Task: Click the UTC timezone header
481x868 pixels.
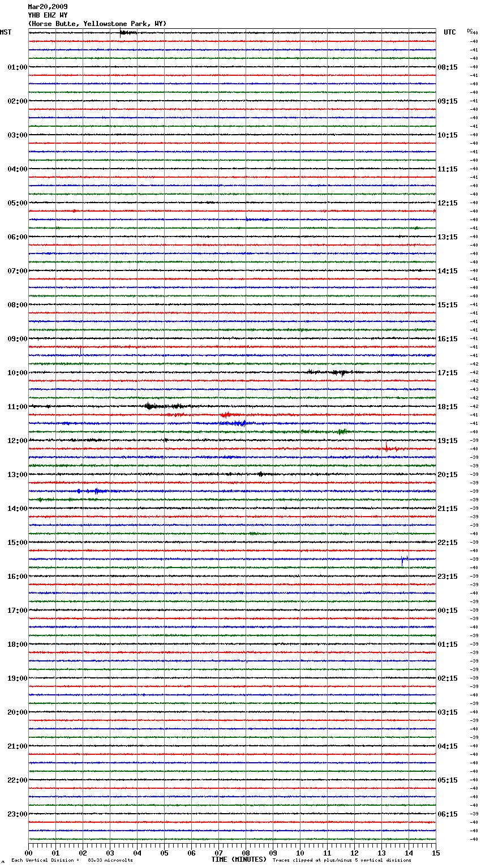Action: coord(450,32)
